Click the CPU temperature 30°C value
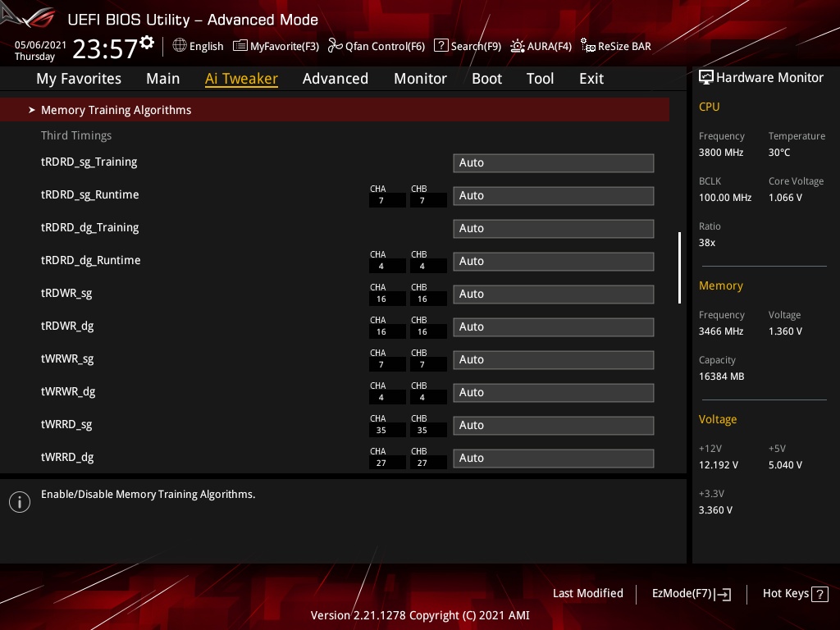This screenshot has height=630, width=840. click(x=779, y=153)
